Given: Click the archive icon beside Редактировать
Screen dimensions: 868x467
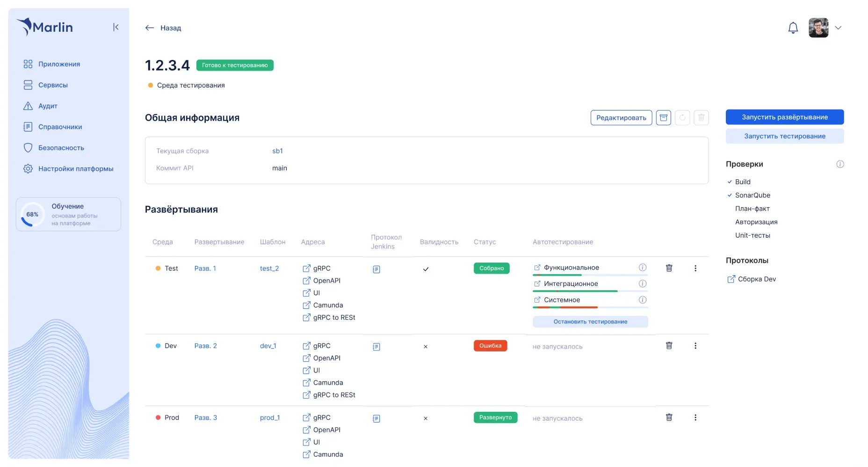Looking at the screenshot, I should 663,117.
